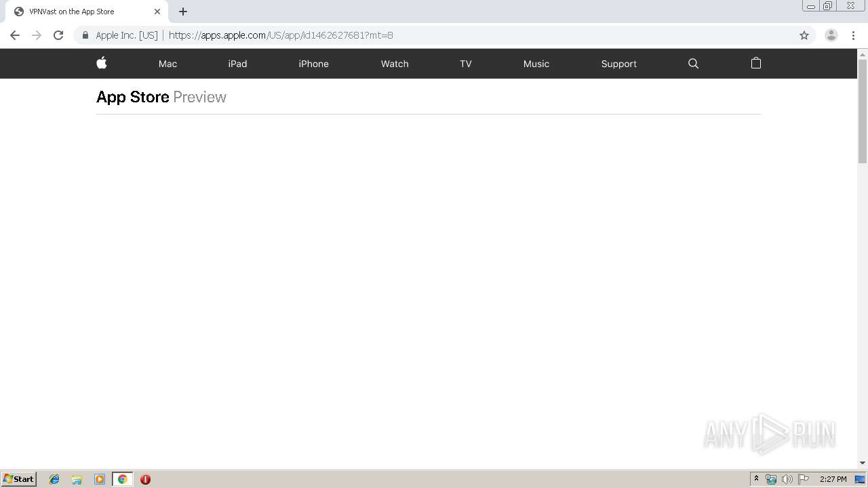Click the browser forward arrow

[37, 35]
